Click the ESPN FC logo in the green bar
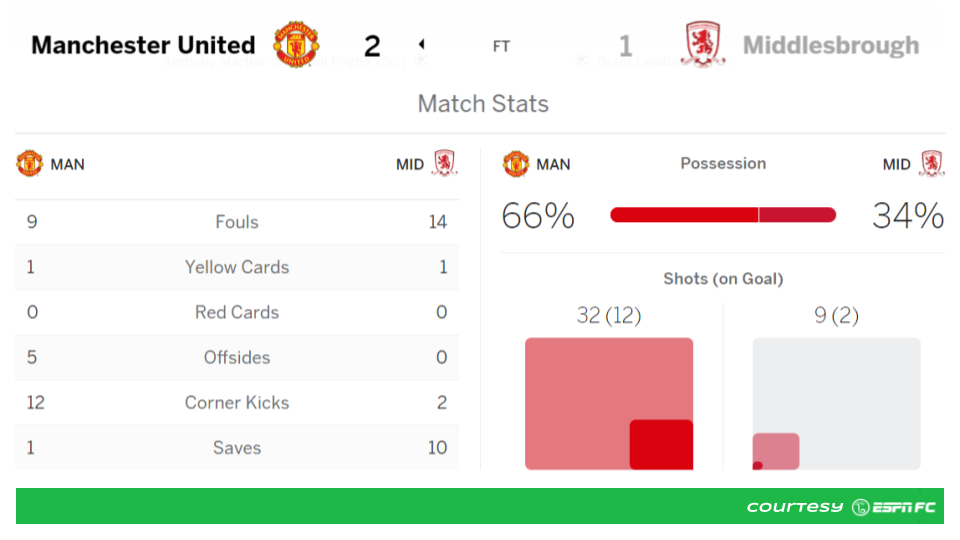 [894, 507]
